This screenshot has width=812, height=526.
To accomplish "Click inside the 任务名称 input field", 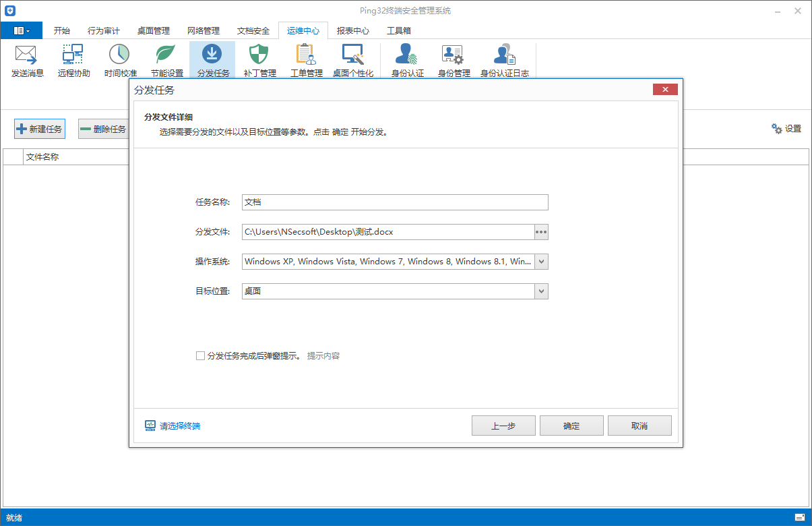I will pyautogui.click(x=395, y=202).
